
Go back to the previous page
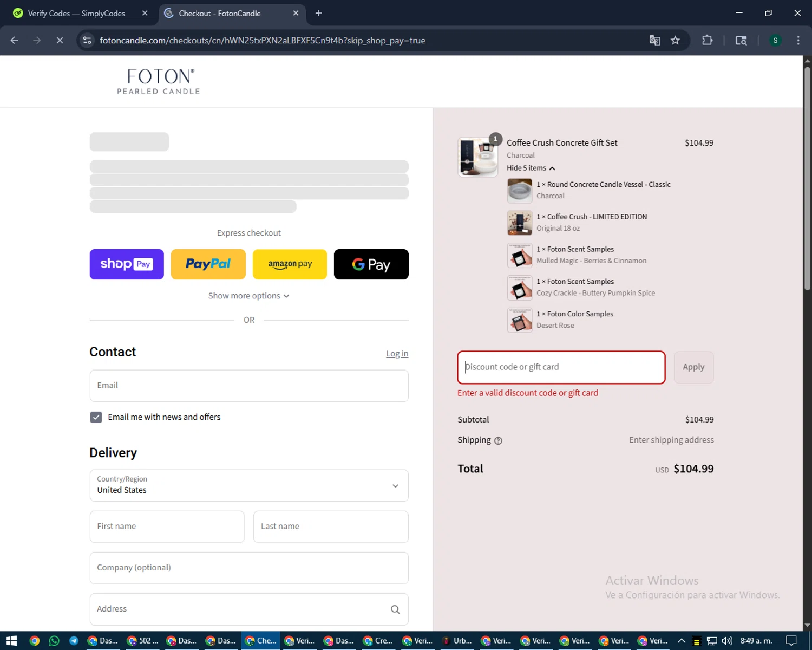pyautogui.click(x=15, y=40)
